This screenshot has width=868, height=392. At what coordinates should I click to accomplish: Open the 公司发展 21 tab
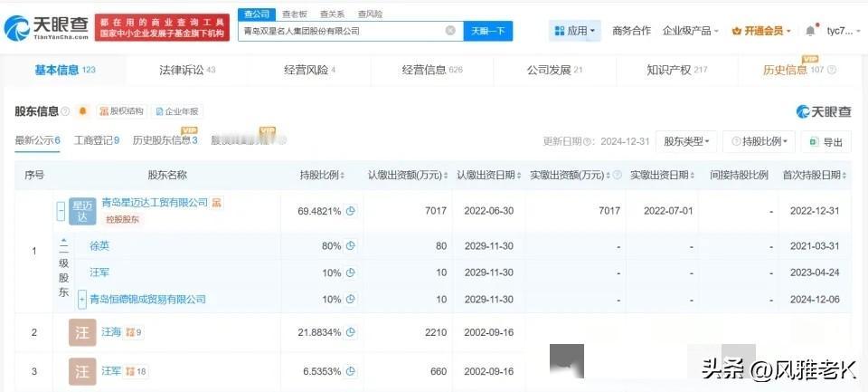pyautogui.click(x=554, y=70)
